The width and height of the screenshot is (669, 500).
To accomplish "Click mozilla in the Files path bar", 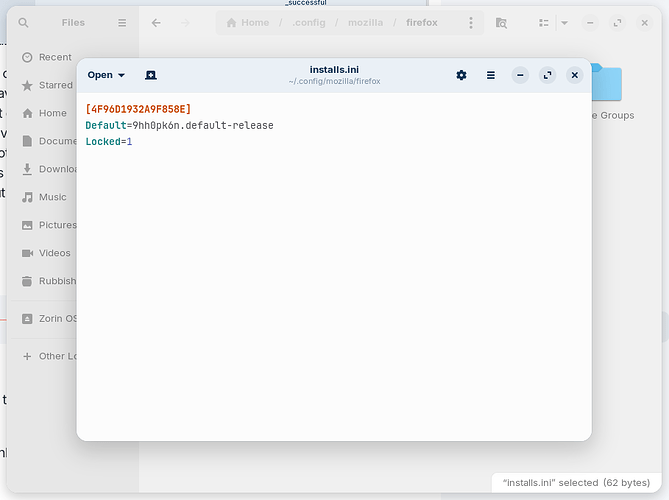I will click(x=366, y=23).
